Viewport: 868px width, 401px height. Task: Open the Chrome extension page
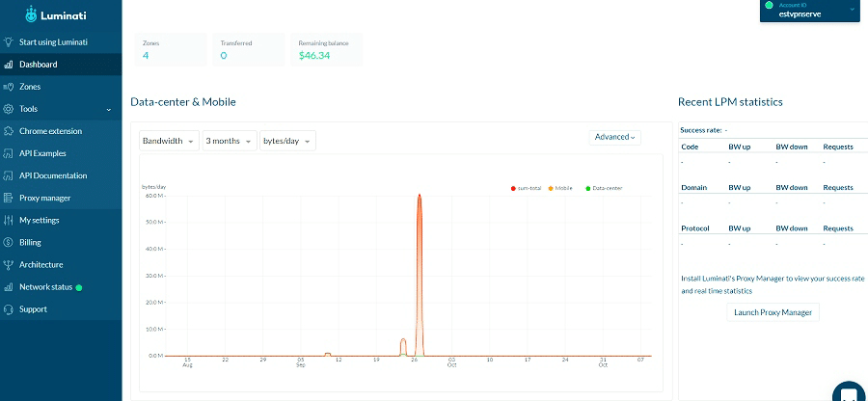click(61, 131)
